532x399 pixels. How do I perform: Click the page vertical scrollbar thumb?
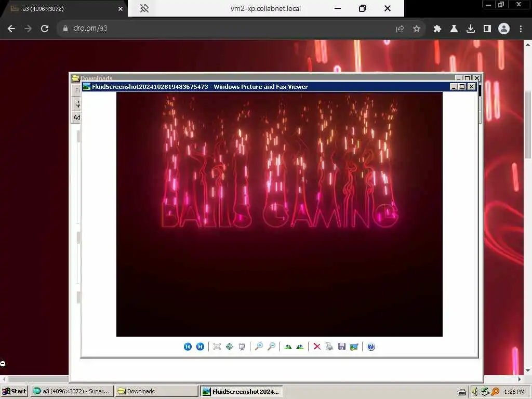[x=528, y=125]
